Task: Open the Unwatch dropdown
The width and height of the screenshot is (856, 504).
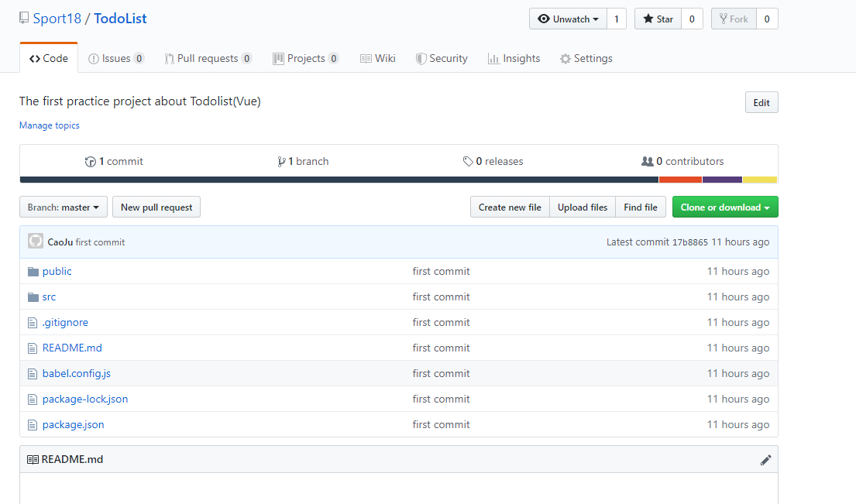Action: pyautogui.click(x=569, y=19)
